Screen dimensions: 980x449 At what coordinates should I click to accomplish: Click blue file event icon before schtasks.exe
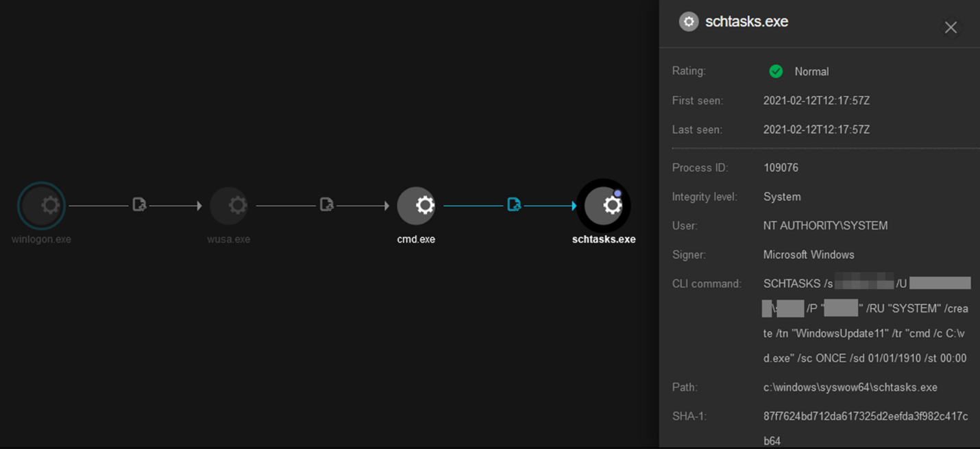point(514,204)
